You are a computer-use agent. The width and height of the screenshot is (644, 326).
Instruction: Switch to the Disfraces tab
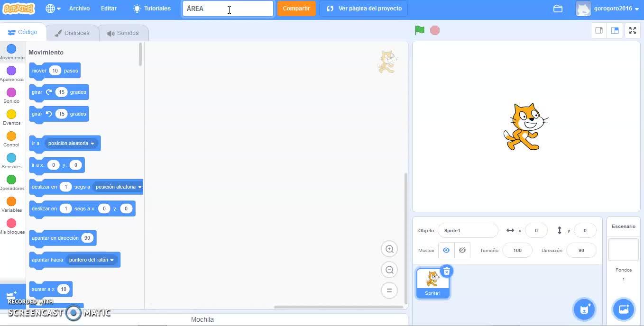click(x=72, y=33)
